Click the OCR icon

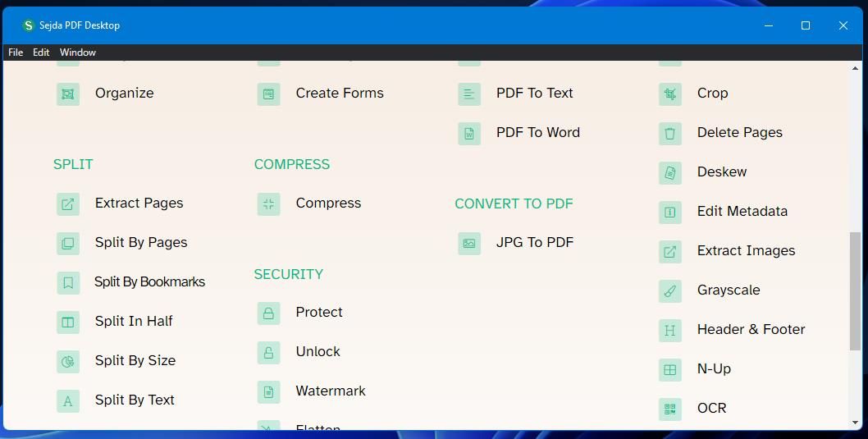[669, 409]
